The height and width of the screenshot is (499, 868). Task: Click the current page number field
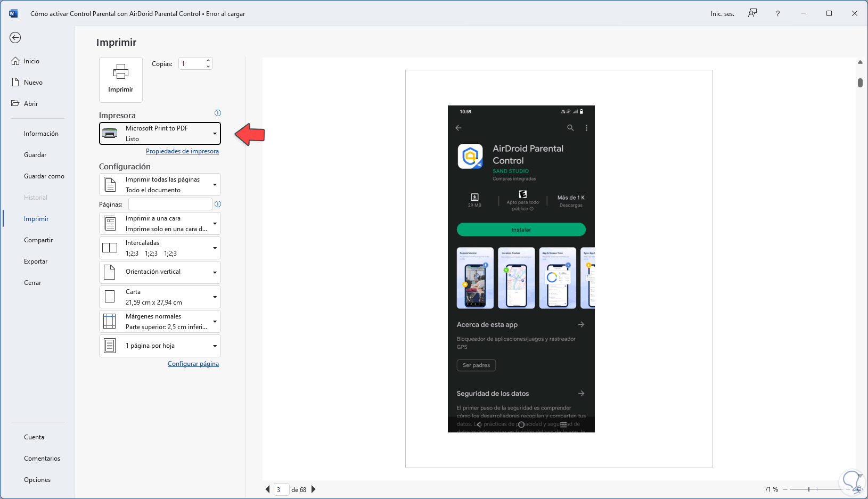pos(282,489)
